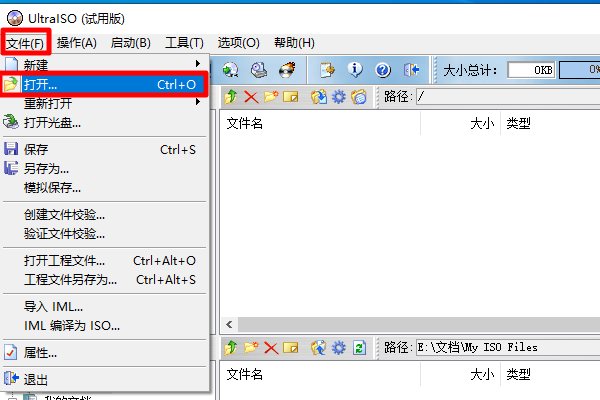600x400 pixels.
Task: Open the 操作(A) menu
Action: point(77,42)
